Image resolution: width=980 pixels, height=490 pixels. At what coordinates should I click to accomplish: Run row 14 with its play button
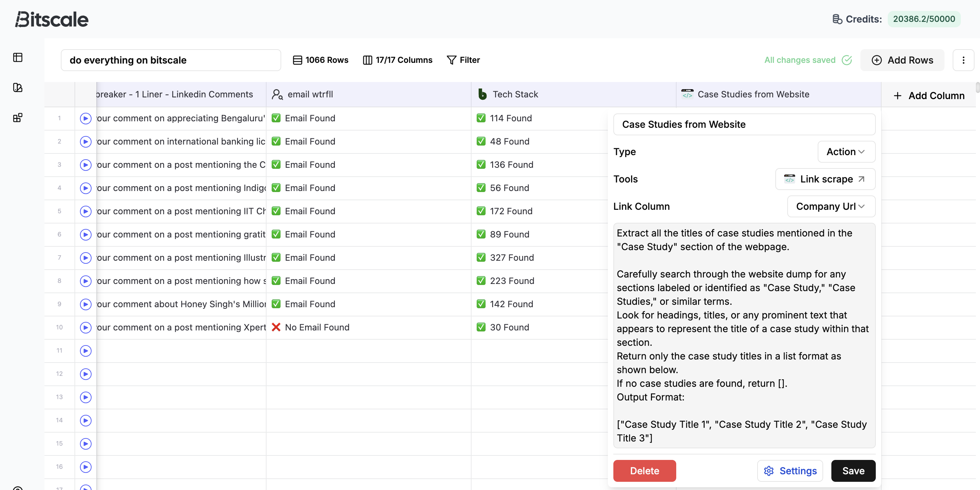86,420
